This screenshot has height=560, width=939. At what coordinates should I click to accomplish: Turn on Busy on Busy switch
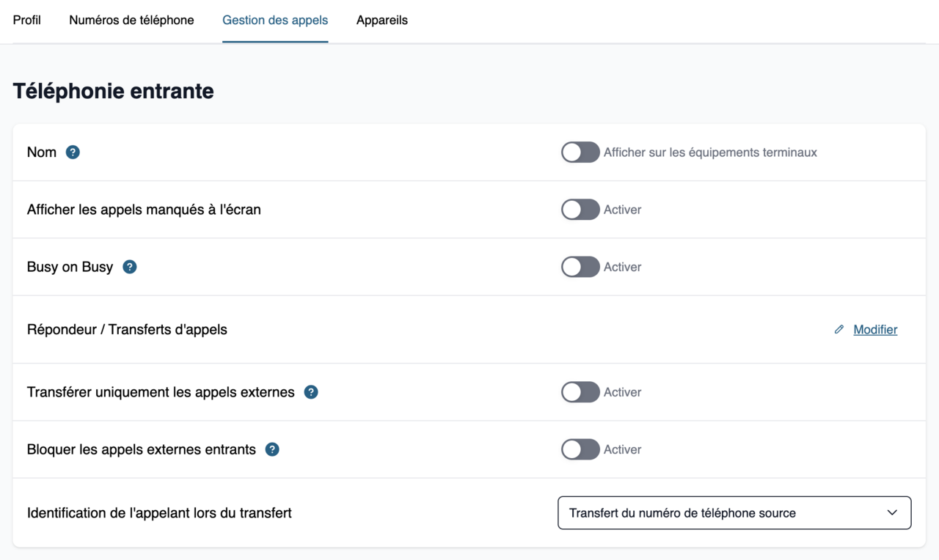pyautogui.click(x=580, y=267)
